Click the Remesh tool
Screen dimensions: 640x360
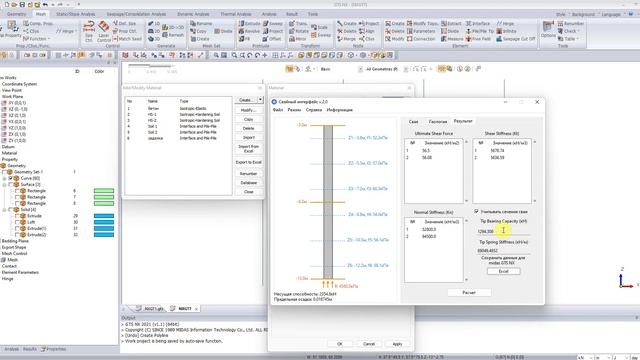pyautogui.click(x=173, y=35)
